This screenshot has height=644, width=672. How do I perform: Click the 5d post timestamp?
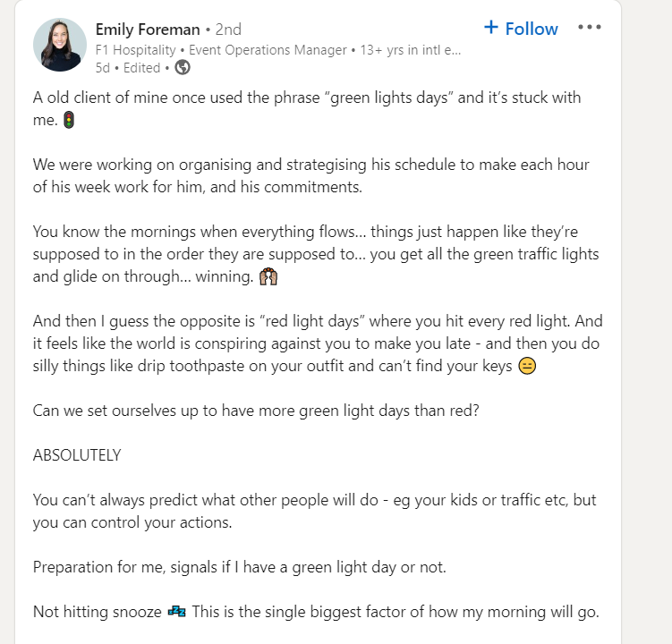[x=103, y=68]
